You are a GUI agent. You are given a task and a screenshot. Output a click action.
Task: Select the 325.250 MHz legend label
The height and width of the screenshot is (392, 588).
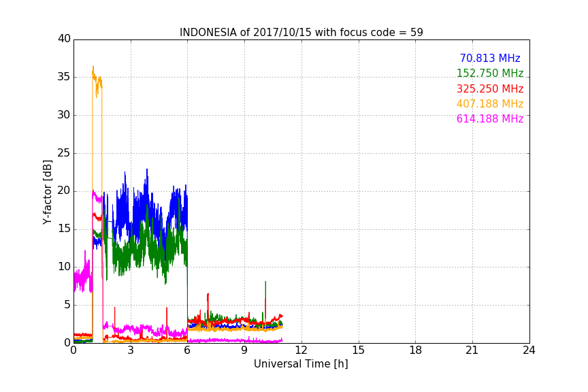coord(490,88)
